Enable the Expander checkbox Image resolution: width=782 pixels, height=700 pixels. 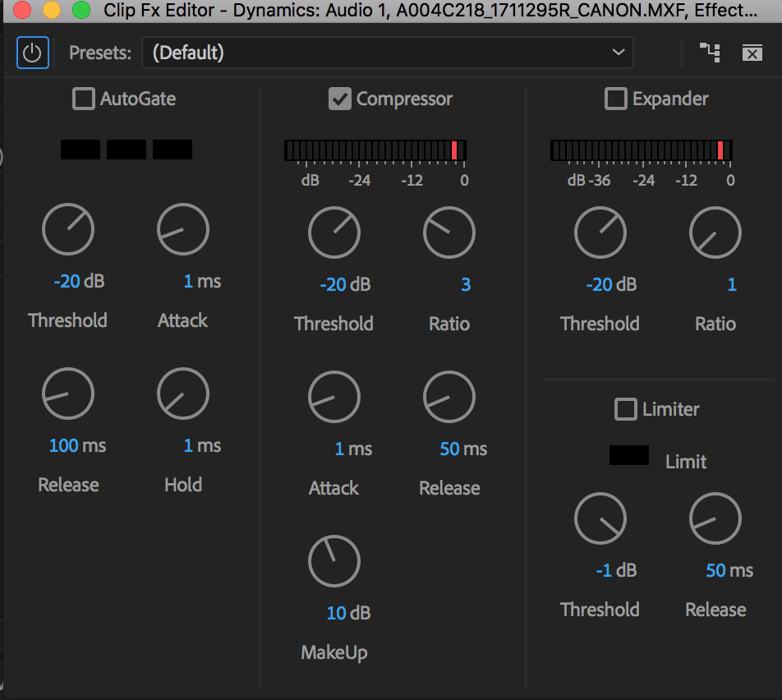(615, 99)
